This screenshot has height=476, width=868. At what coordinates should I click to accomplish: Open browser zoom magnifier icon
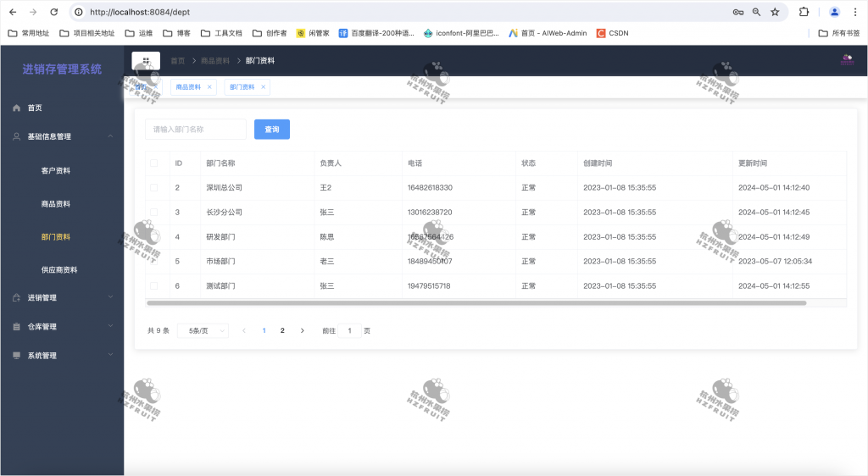(756, 12)
